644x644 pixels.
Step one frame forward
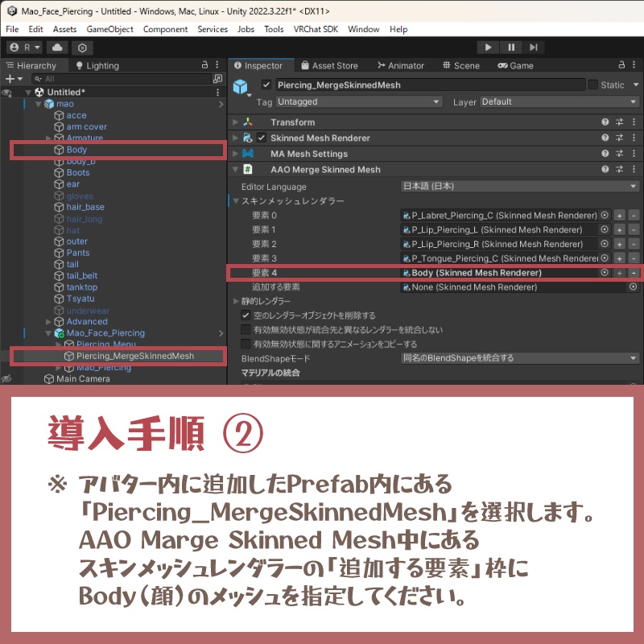534,47
